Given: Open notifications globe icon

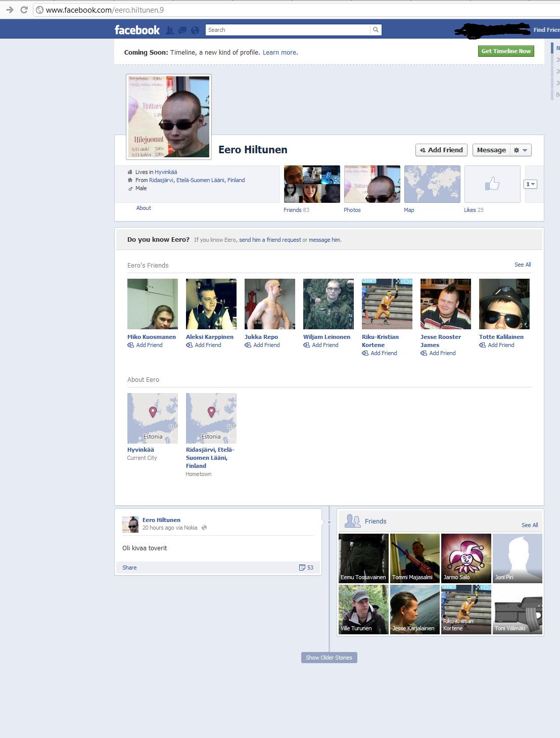Looking at the screenshot, I should [x=195, y=30].
